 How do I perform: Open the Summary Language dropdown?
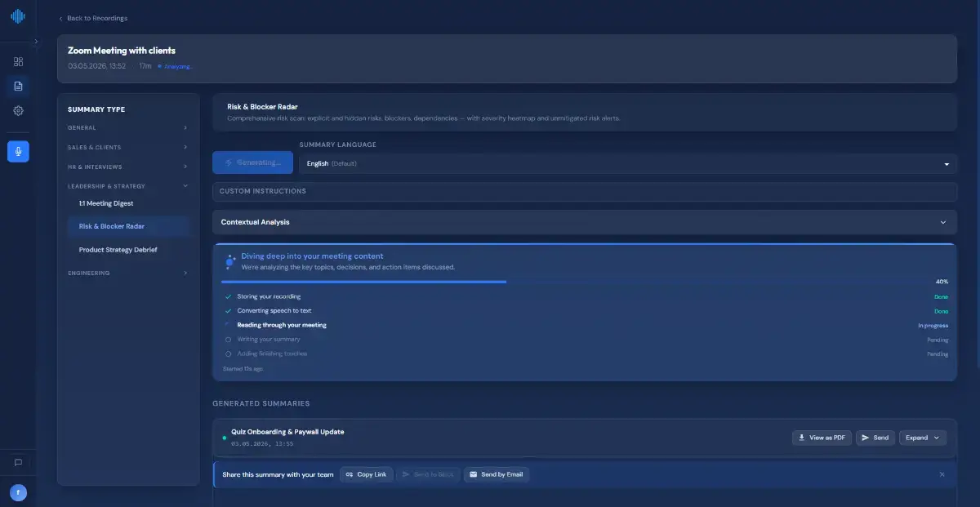click(x=627, y=163)
